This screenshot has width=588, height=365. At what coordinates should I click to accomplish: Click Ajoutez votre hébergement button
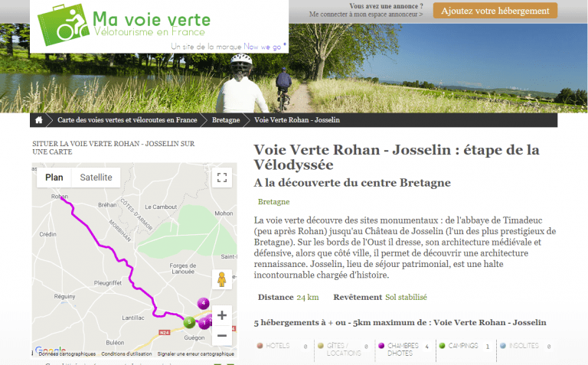495,11
